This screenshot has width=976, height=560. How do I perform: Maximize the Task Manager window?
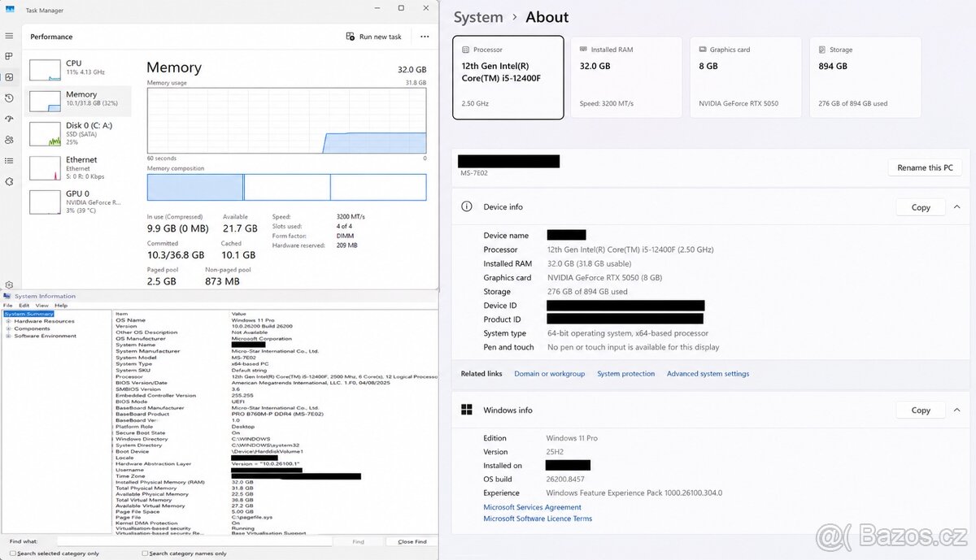(x=401, y=8)
